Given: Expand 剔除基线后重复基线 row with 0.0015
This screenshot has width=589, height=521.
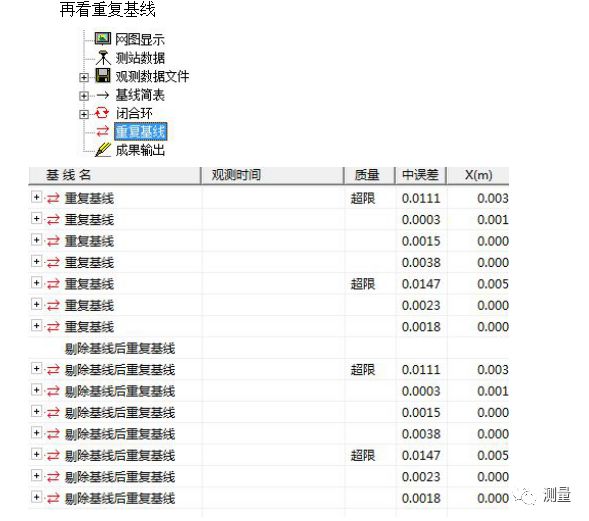Looking at the screenshot, I should pos(36,411).
